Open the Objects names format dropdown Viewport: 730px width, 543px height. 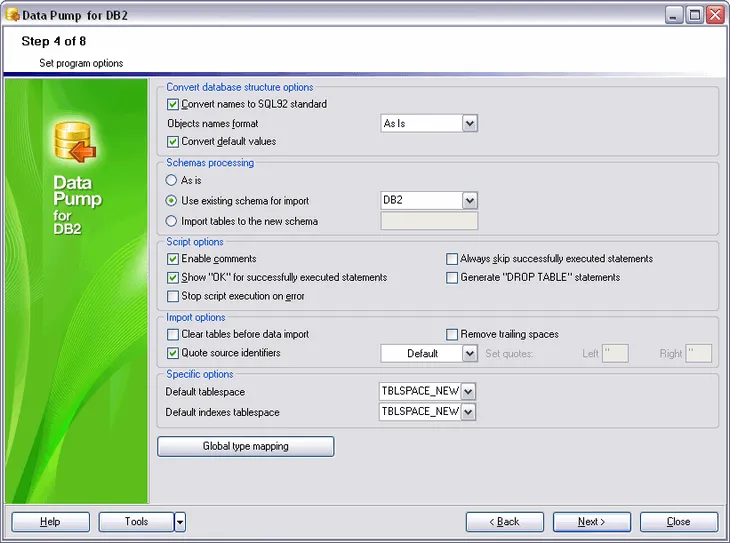(x=470, y=123)
